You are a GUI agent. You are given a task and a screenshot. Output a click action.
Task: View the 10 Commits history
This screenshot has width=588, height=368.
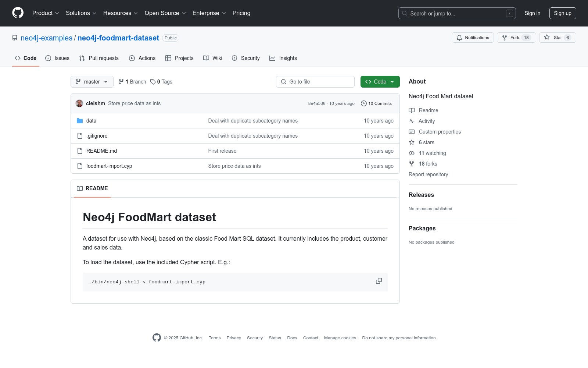[376, 103]
